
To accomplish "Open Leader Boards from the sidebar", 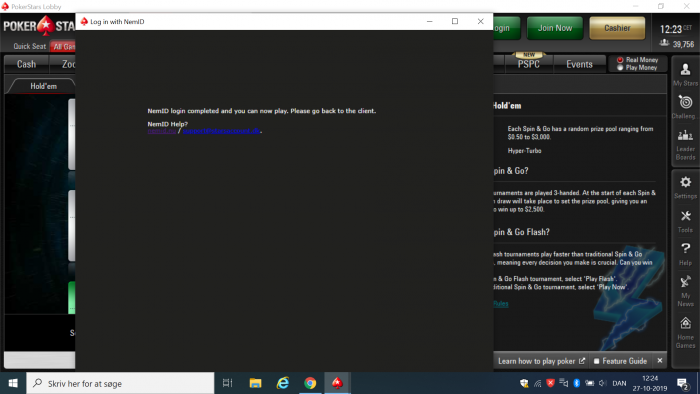I will [685, 145].
